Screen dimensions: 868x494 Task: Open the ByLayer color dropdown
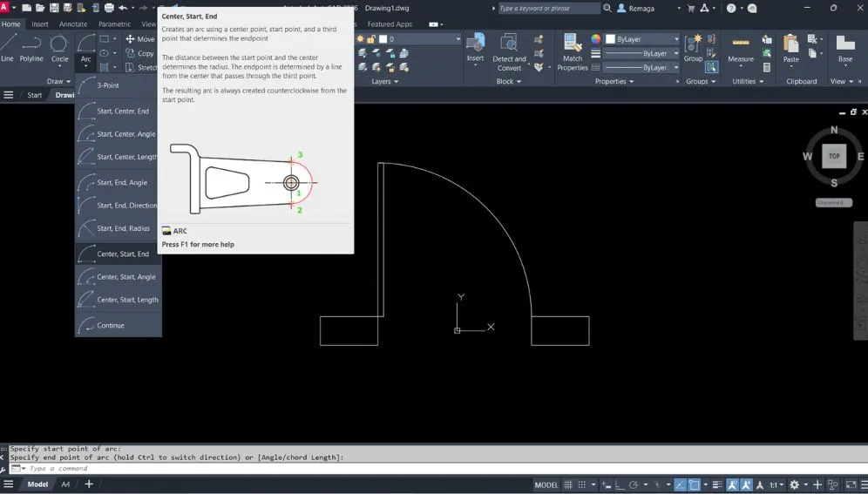[641, 39]
